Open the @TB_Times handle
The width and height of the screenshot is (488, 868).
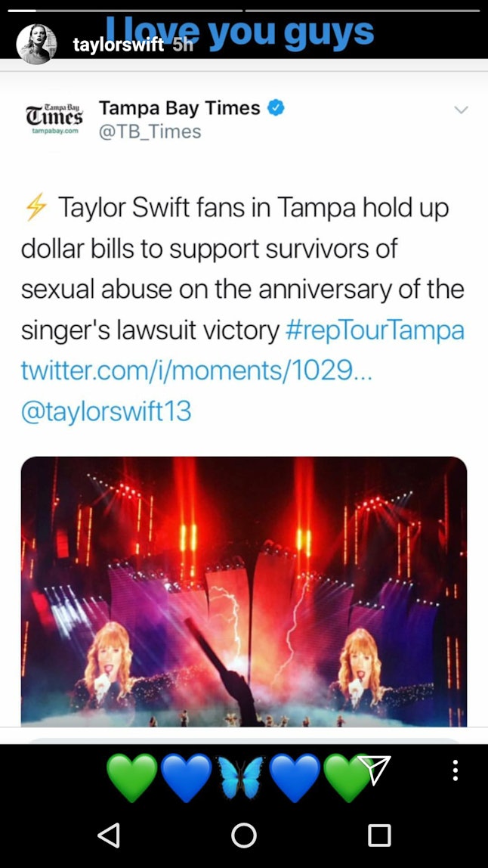(150, 132)
